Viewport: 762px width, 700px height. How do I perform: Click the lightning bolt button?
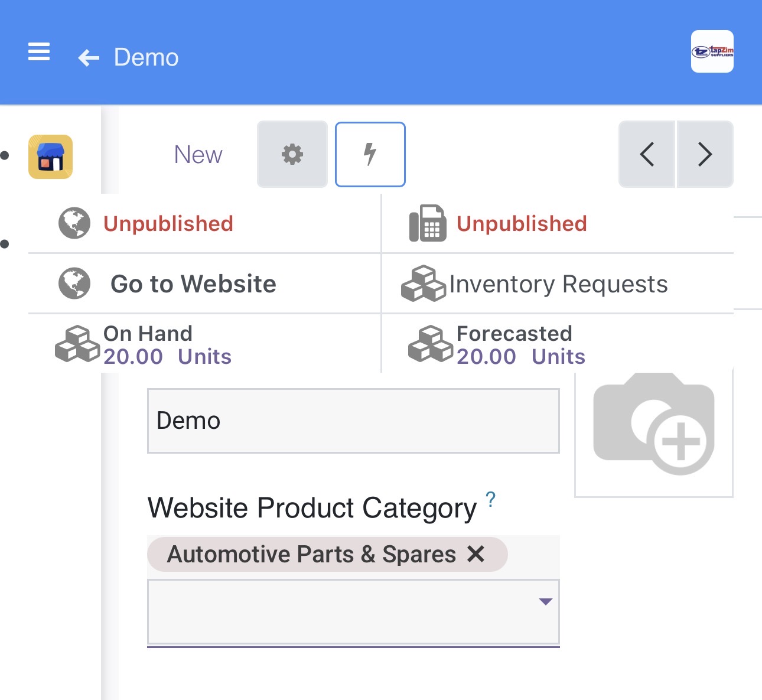[370, 155]
